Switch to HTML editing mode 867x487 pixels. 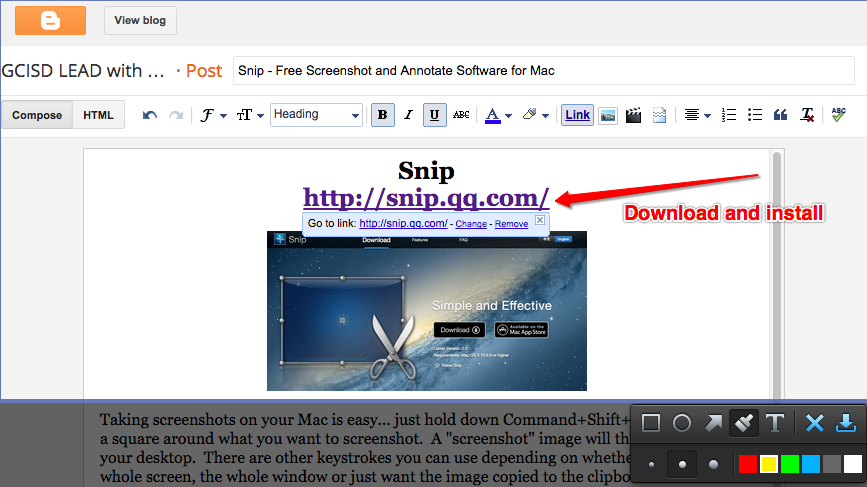(x=98, y=115)
